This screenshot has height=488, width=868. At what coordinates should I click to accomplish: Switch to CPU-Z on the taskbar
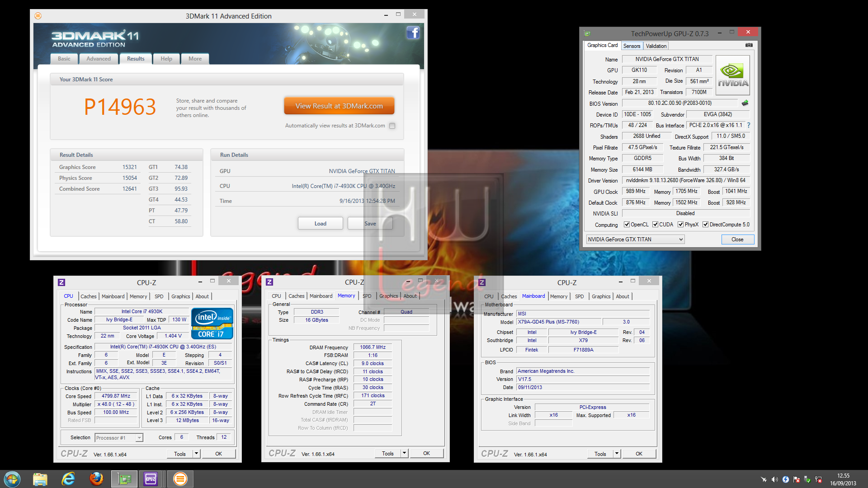coord(151,479)
